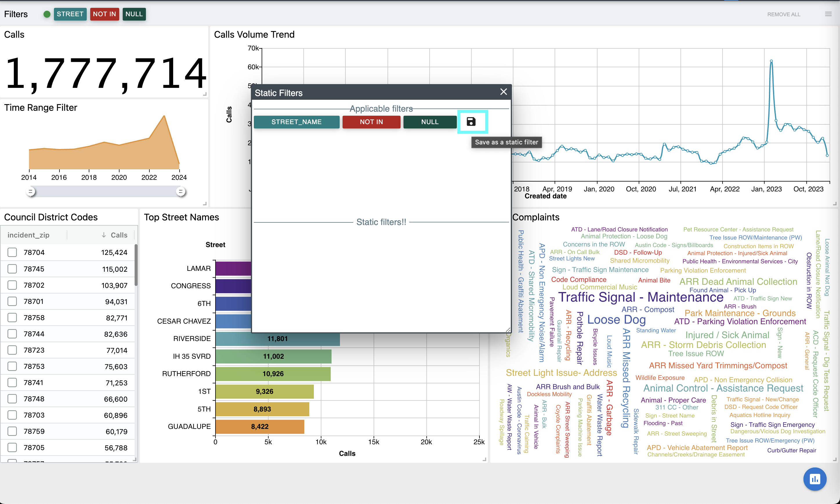The height and width of the screenshot is (504, 840).
Task: Close the Static Filters dialog
Action: (x=503, y=92)
